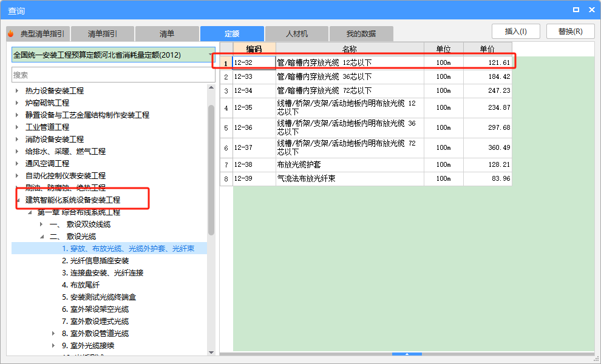Expand the 消防设备安装工程 node
601x364 pixels.
coord(17,139)
